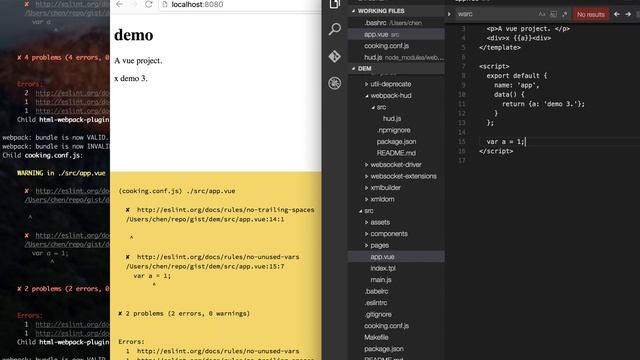640x360 pixels.
Task: Click the browser forward arrow
Action: (134, 4)
